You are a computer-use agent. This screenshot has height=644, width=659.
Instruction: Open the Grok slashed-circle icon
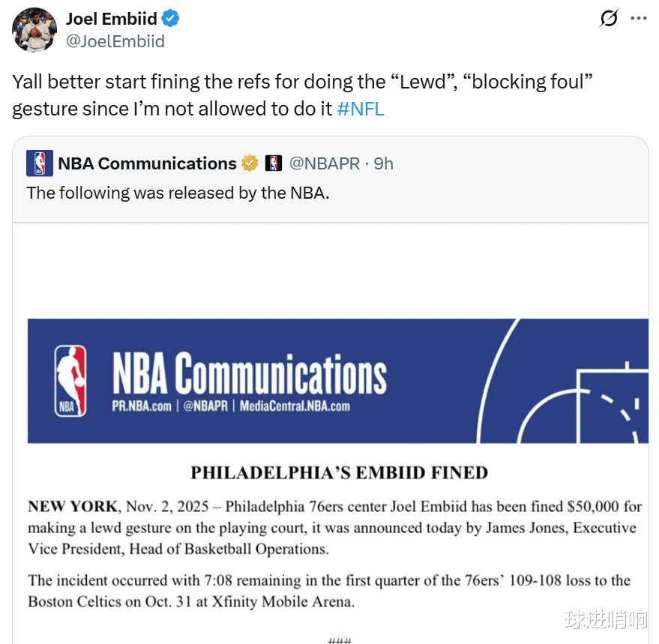click(x=609, y=19)
